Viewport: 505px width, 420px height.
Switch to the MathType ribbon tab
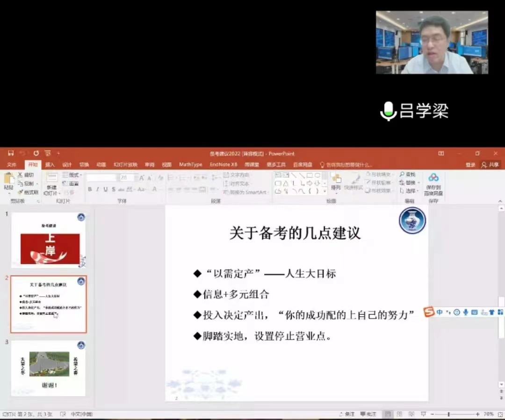pos(190,164)
